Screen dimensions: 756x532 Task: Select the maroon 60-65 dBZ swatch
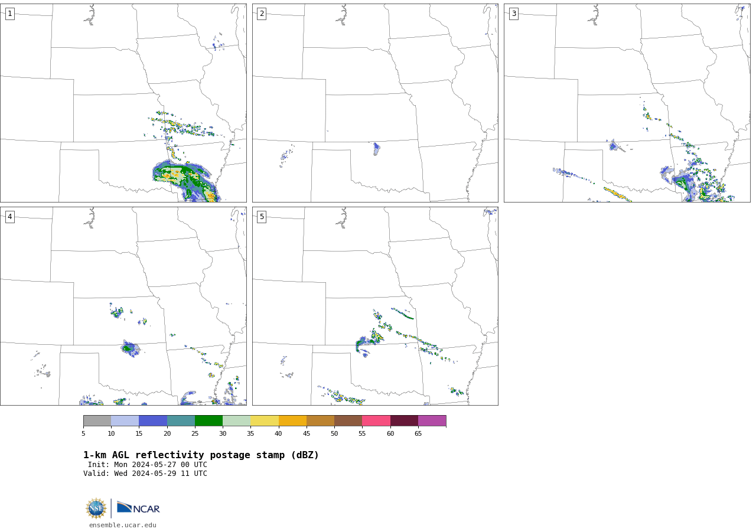(404, 420)
